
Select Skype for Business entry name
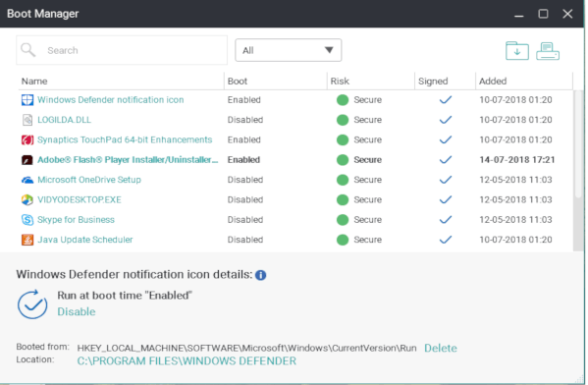(76, 220)
